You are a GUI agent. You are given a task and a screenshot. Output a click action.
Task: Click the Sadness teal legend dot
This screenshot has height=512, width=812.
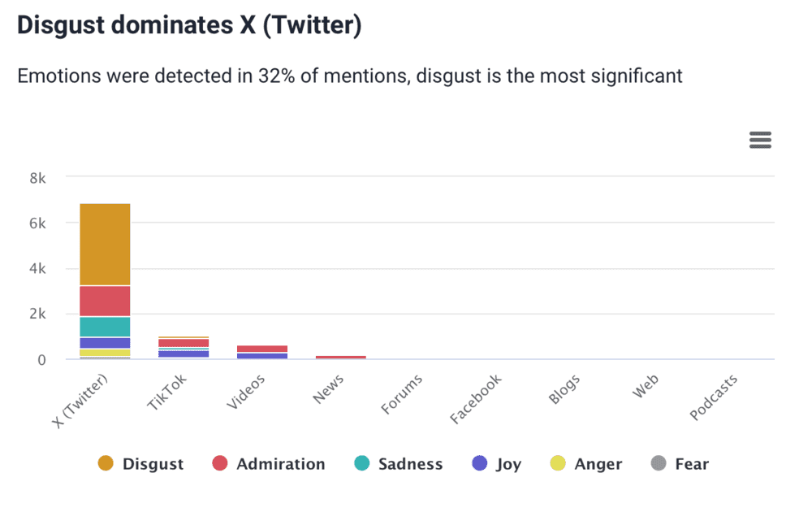[x=362, y=464]
